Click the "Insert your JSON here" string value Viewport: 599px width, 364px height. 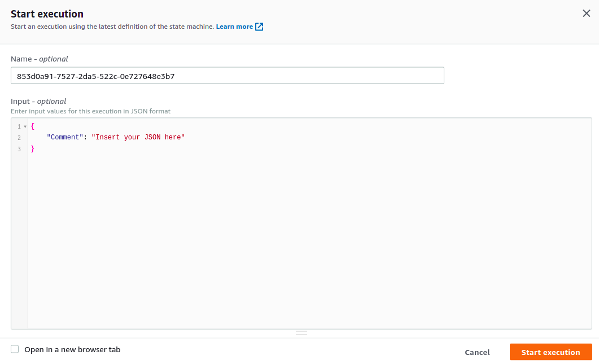pyautogui.click(x=138, y=138)
